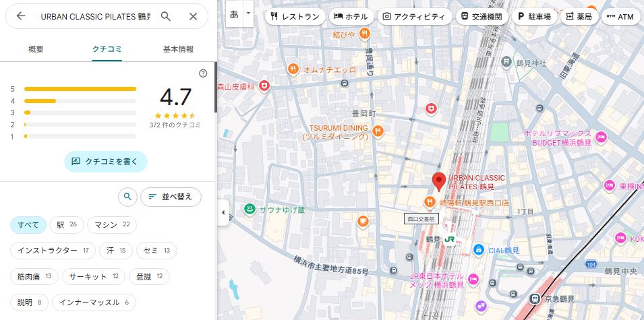Click the back arrow in search box

tap(21, 16)
